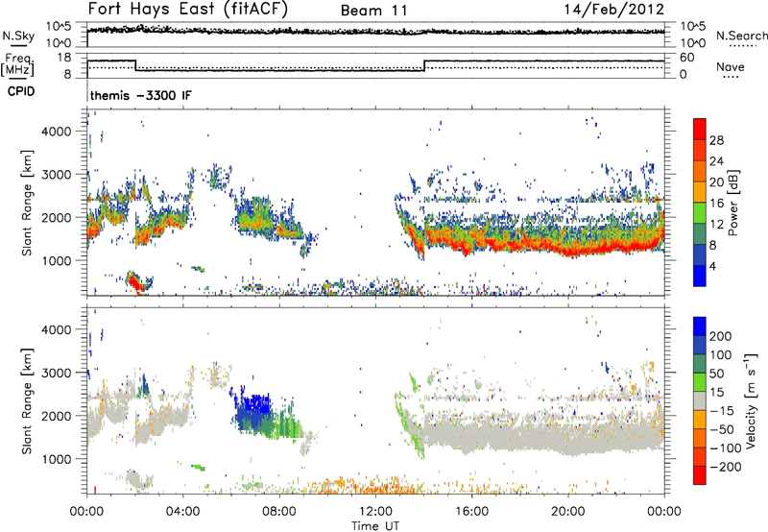Click the "18" frequency axis tick
The height and width of the screenshot is (532, 768).
pyautogui.click(x=63, y=58)
